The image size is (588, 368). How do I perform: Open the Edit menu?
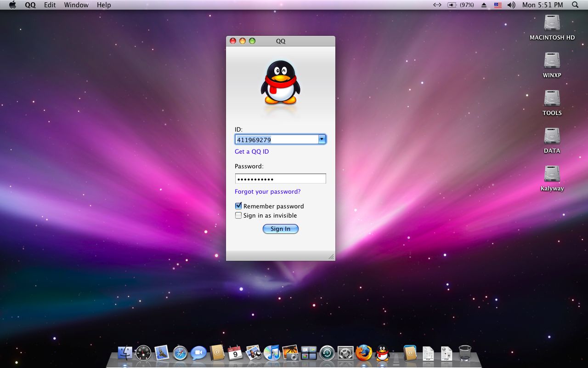pos(50,5)
